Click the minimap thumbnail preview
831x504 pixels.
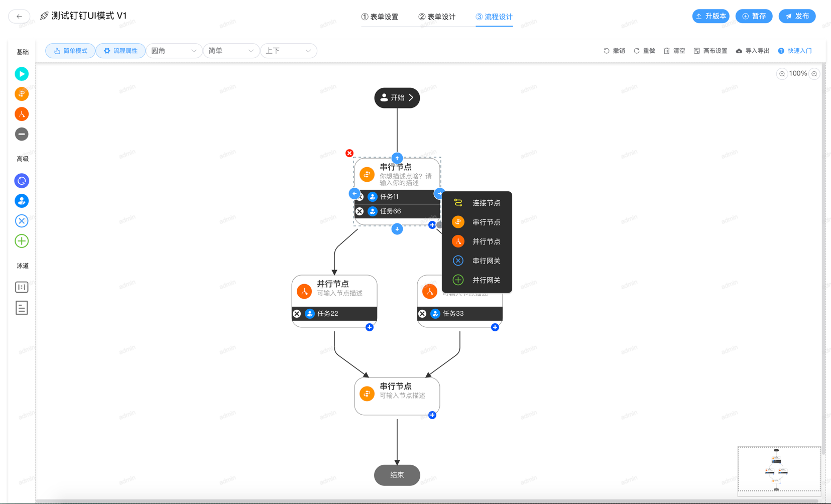coord(778,469)
